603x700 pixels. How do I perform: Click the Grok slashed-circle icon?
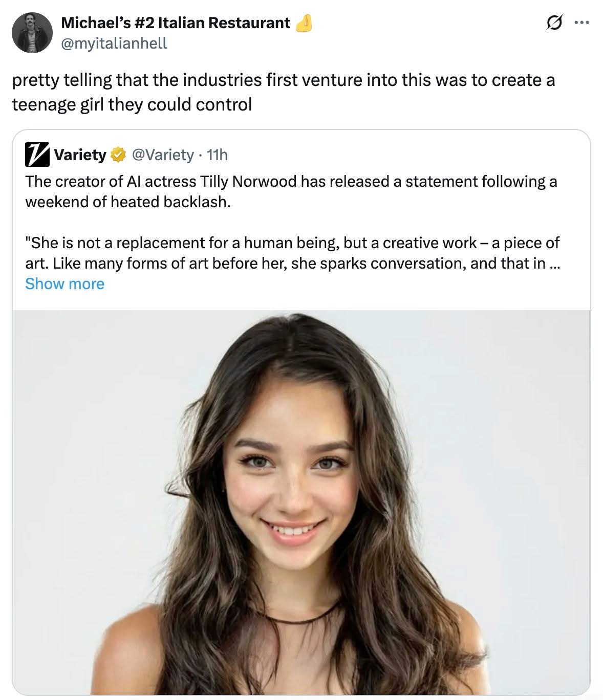pos(554,24)
